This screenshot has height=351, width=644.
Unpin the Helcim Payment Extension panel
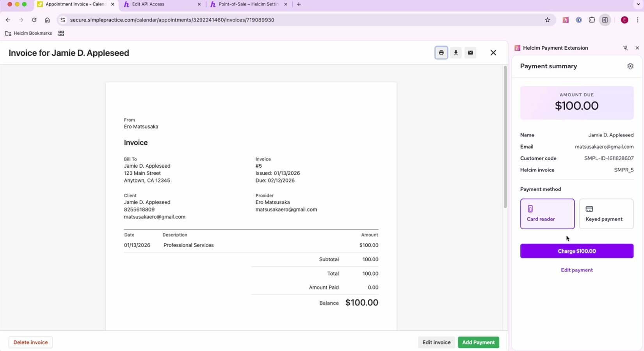(625, 48)
